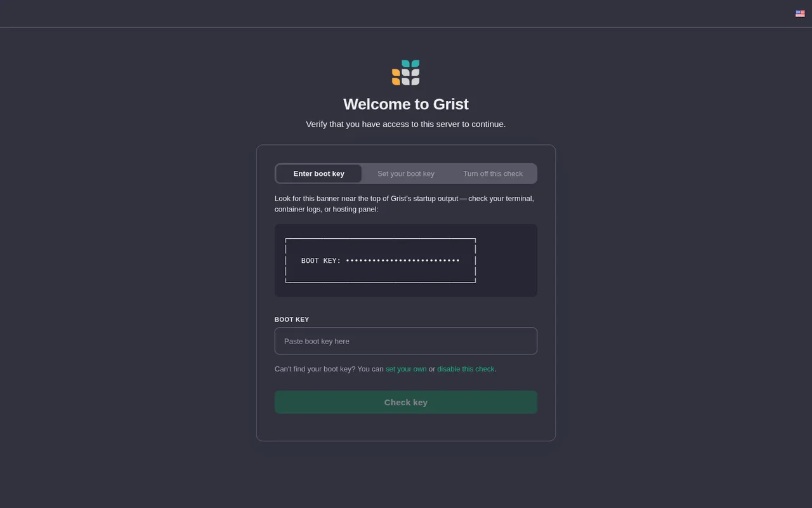Open the disable this check link
Screen dimensions: 812x508
click(x=466, y=369)
